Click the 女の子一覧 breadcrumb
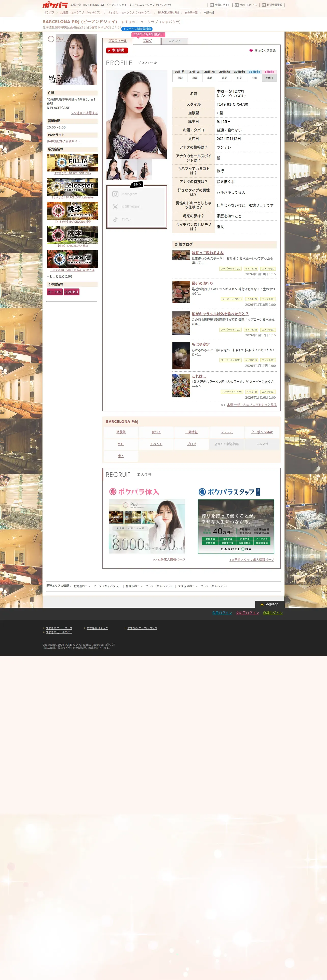This screenshot has height=980, width=327. click(x=191, y=12)
